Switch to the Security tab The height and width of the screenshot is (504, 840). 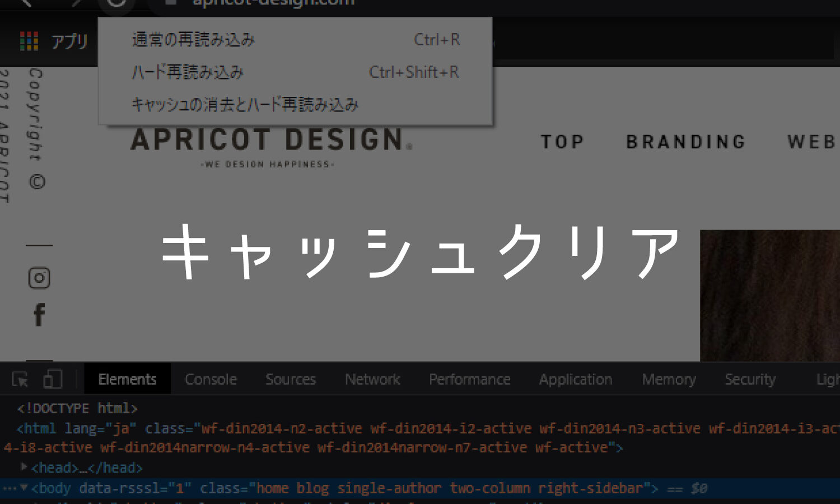click(750, 379)
